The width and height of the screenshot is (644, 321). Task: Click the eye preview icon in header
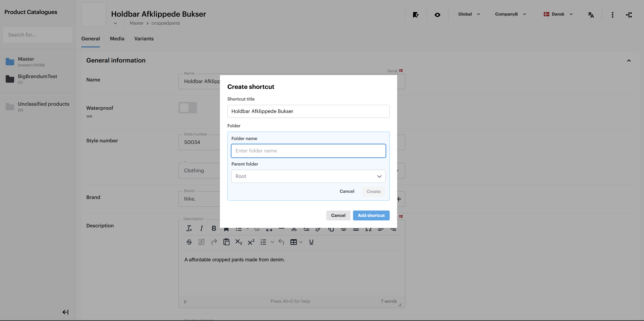pyautogui.click(x=437, y=15)
